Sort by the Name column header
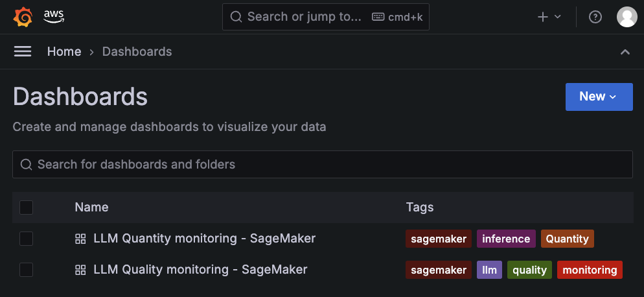Screen dimensions: 644x297 [91, 208]
